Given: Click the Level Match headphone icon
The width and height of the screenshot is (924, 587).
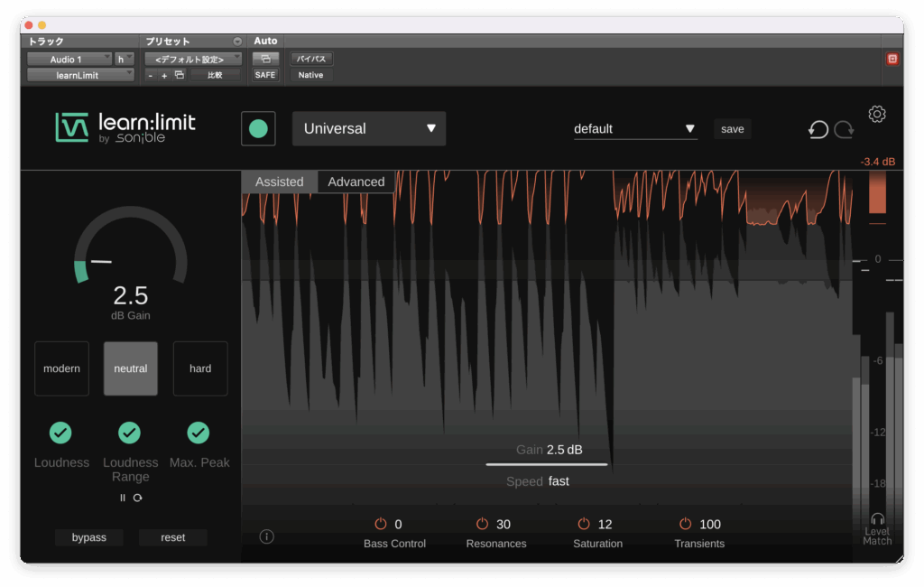Looking at the screenshot, I should point(877,519).
